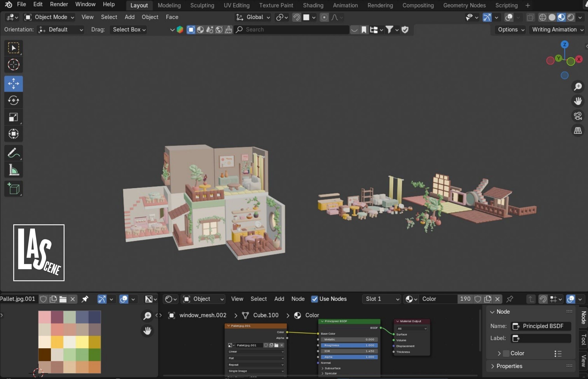The height and width of the screenshot is (379, 588).
Task: Toggle viewport overlays display
Action: (509, 18)
